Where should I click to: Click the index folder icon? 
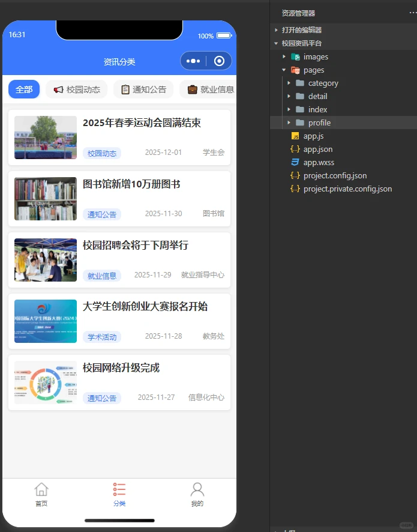[299, 110]
